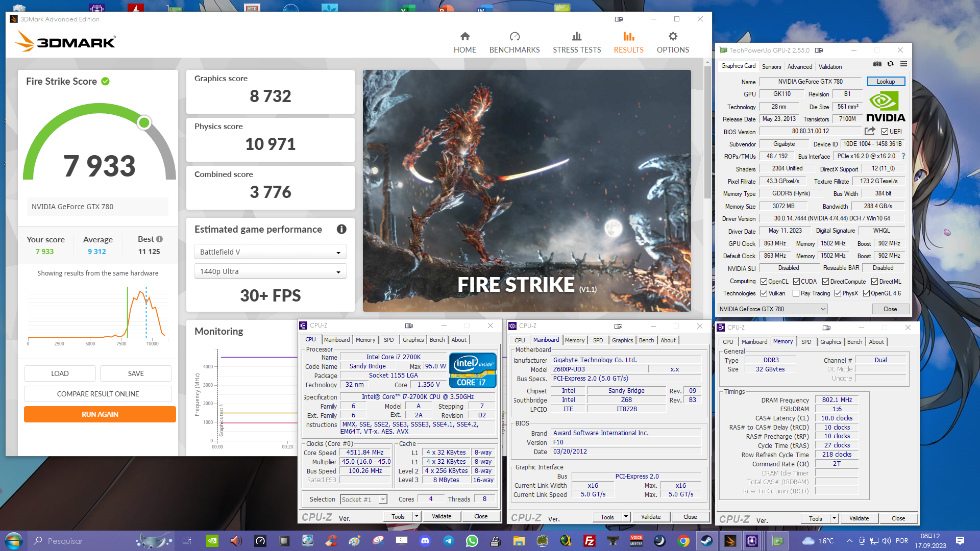Viewport: 980px width, 551px height.
Task: Toggle the Vulkan checkbox in GPU-Z
Action: (x=764, y=293)
